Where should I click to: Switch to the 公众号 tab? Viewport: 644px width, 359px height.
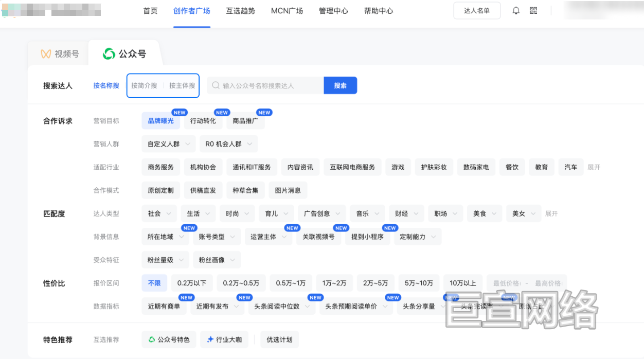(124, 53)
